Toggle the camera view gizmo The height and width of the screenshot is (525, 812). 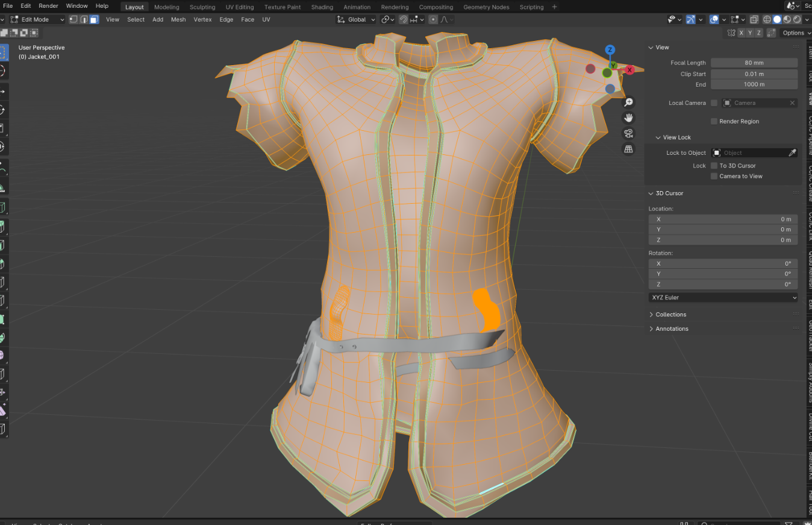pyautogui.click(x=628, y=133)
